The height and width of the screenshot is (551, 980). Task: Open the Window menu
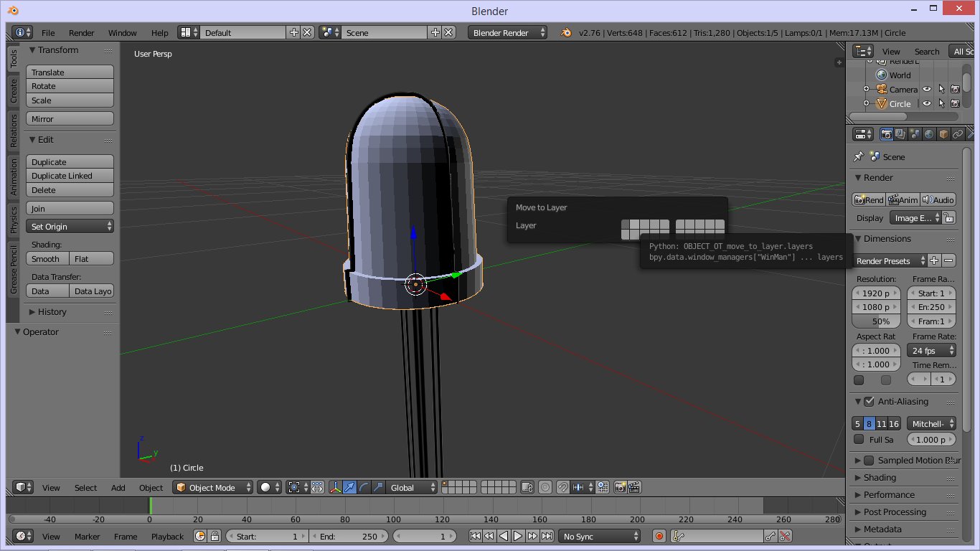(122, 33)
